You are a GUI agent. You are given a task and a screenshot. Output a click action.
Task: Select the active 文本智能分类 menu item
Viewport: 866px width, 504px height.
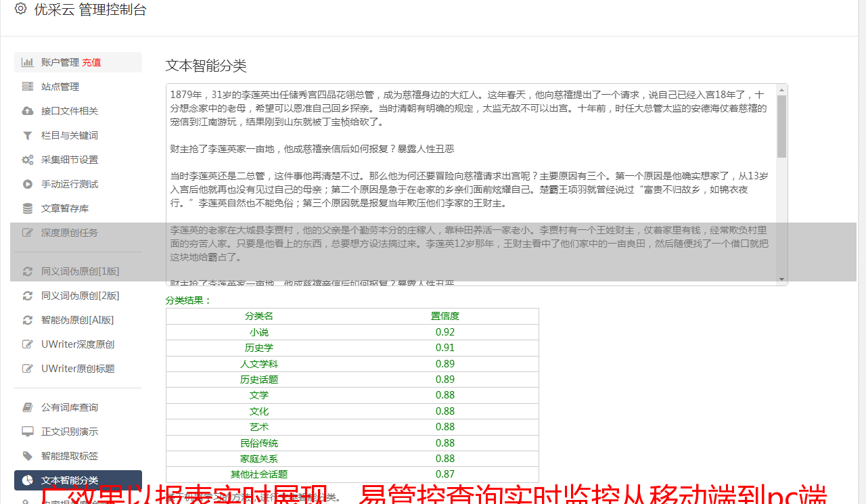[x=78, y=480]
